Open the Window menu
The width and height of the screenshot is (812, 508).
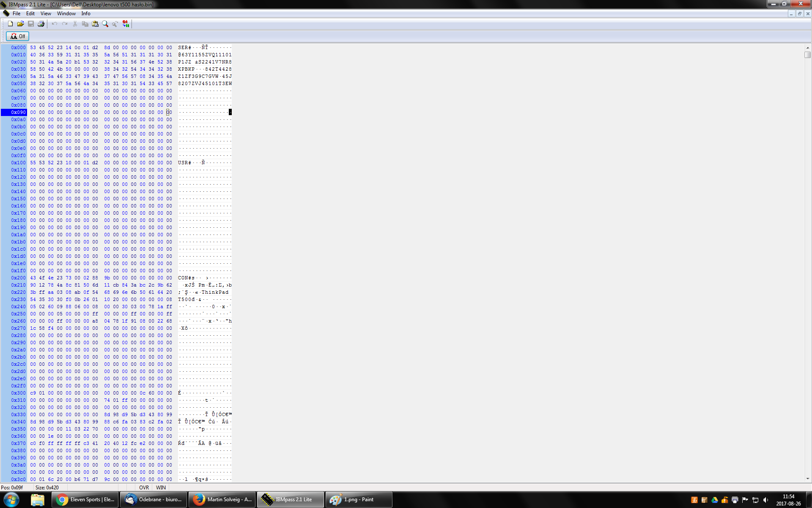66,14
